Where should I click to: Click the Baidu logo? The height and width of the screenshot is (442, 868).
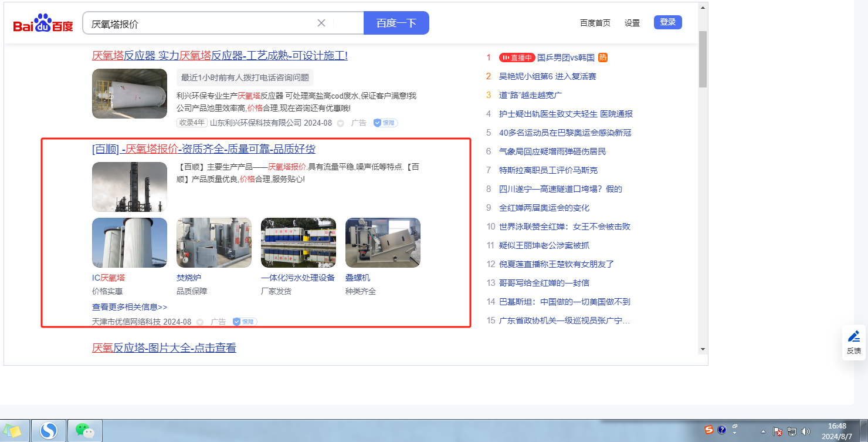point(43,24)
